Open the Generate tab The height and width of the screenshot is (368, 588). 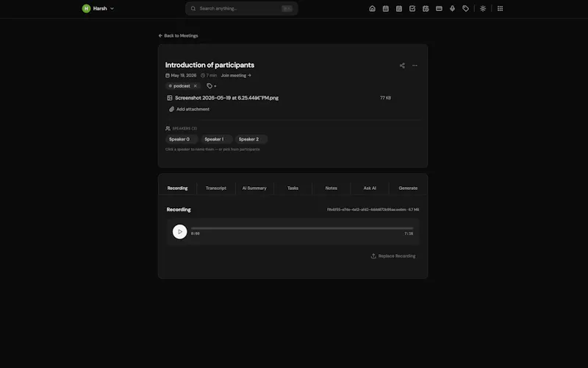[x=408, y=188]
